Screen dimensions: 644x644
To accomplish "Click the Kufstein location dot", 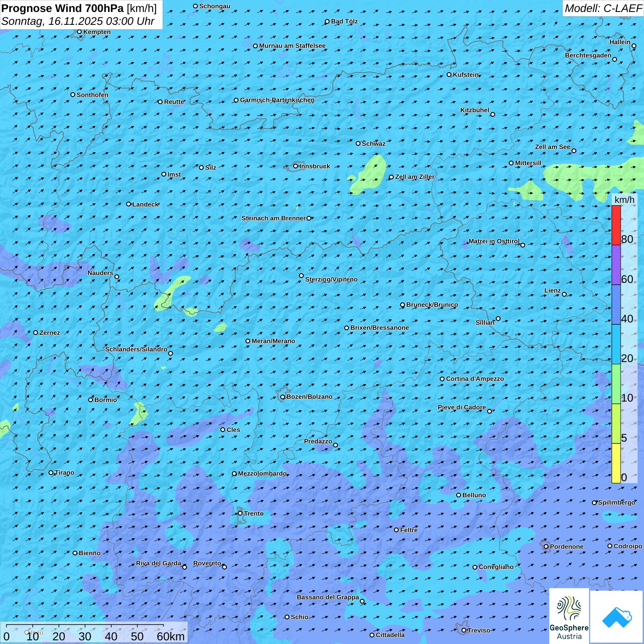I will (x=449, y=75).
